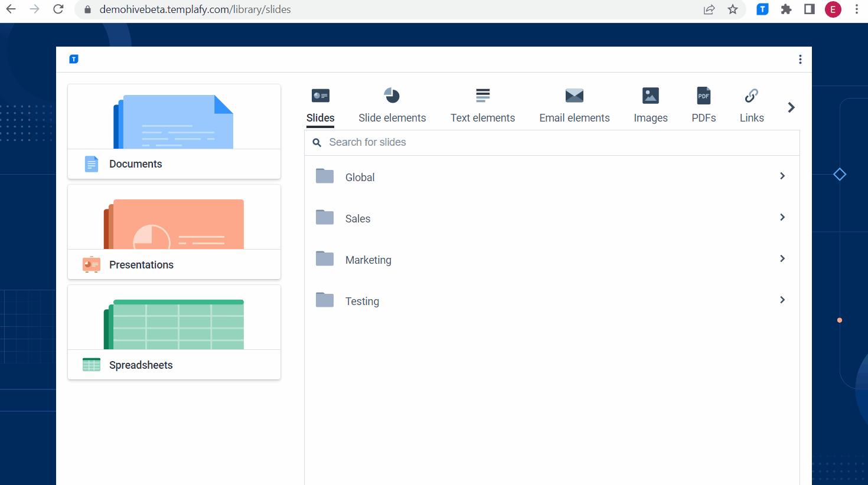Open the browser side panel icon
This screenshot has height=485, width=868.
[810, 9]
